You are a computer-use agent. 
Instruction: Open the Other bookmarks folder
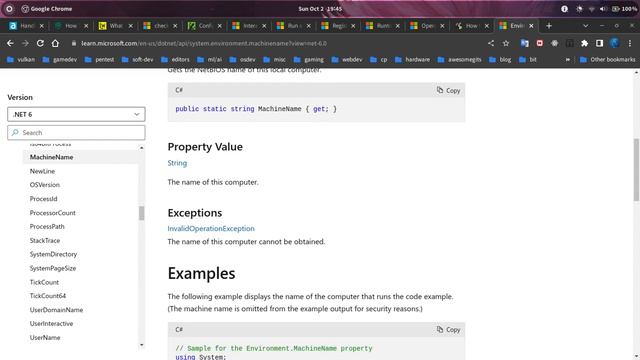pos(607,60)
